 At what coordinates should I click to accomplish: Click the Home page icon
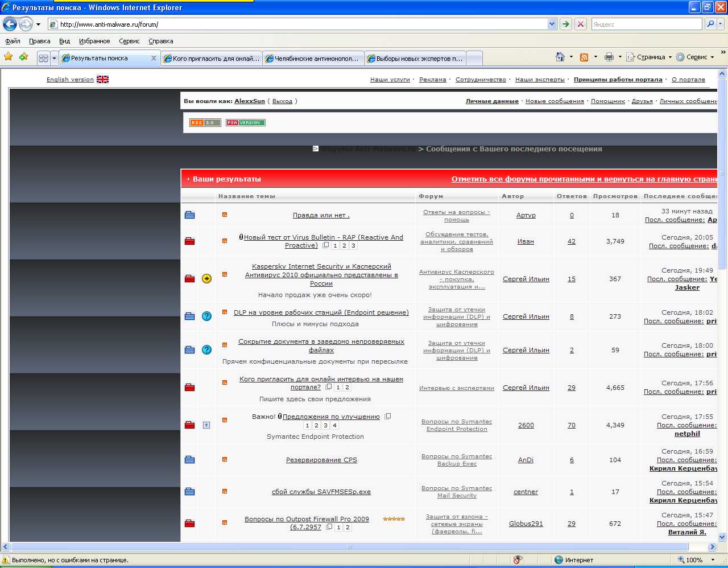coord(560,57)
